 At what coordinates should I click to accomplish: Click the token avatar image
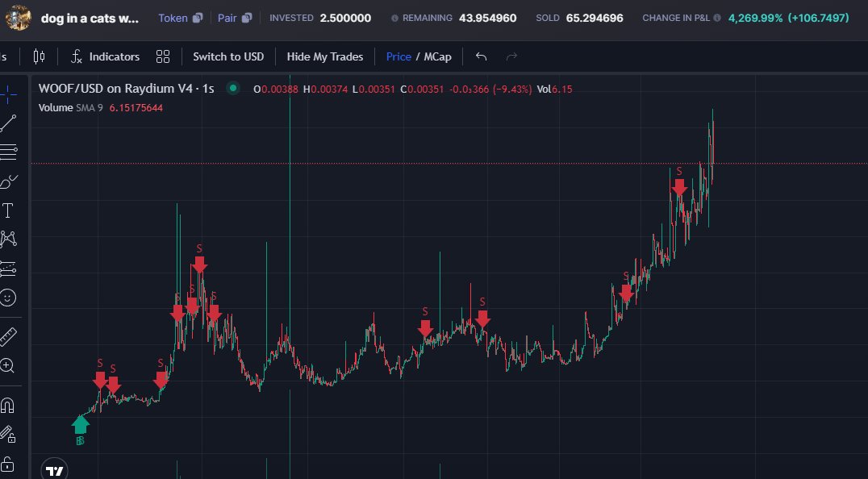point(19,17)
